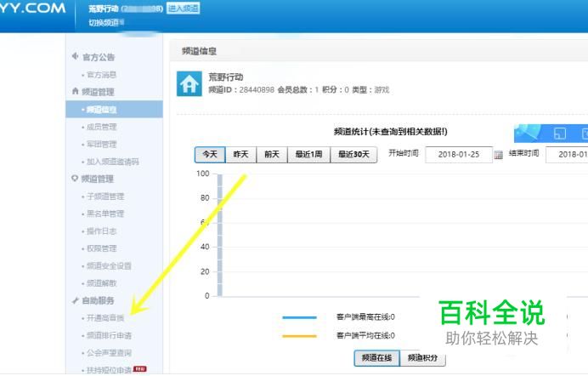Open 操作日志 in the sidebar
This screenshot has height=376, width=588.
coord(102,231)
